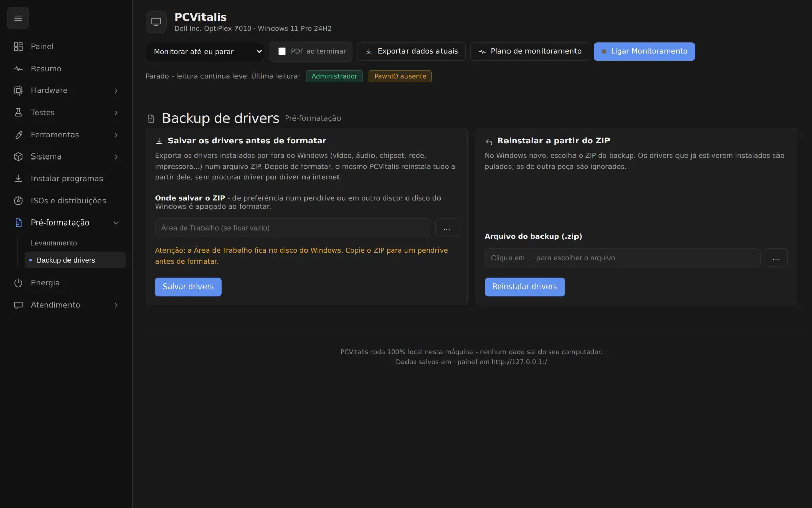Open Plano de monitoramento

530,51
